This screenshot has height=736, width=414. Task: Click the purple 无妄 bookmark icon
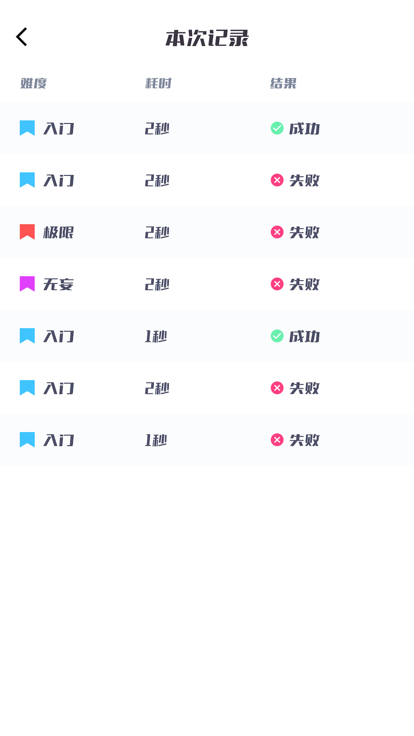(x=27, y=284)
